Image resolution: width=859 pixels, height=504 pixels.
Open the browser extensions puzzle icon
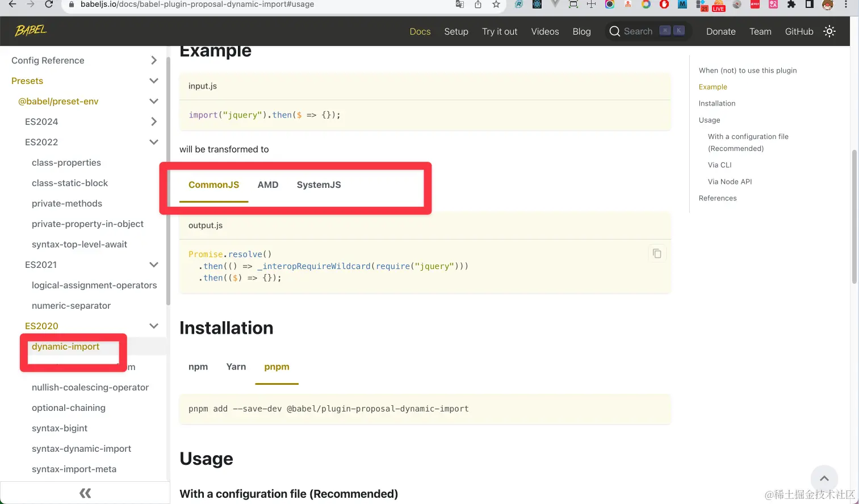pos(791,4)
